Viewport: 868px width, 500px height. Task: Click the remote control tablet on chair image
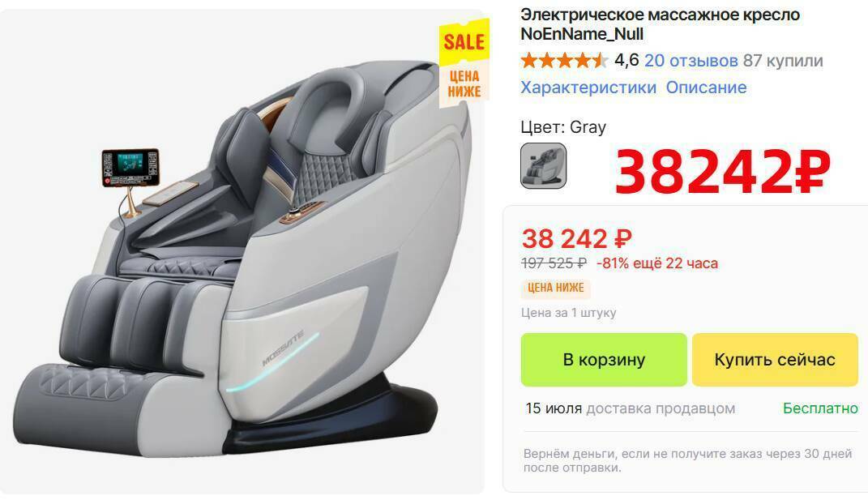[130, 167]
